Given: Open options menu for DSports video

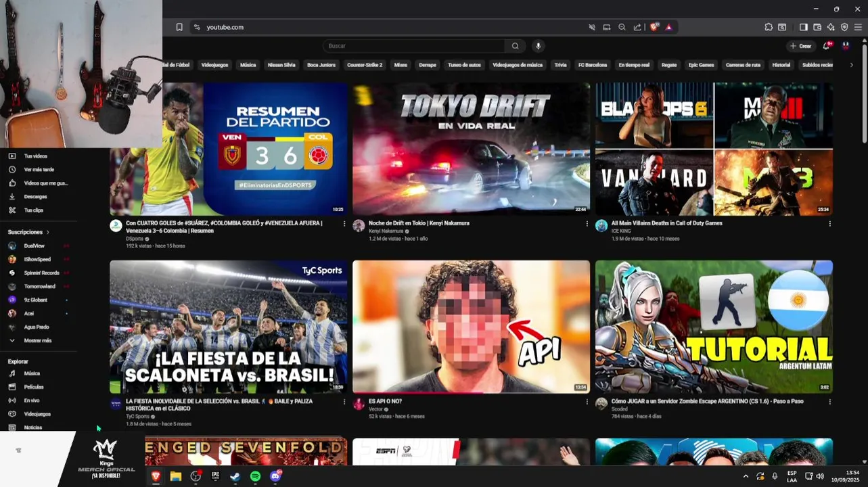Looking at the screenshot, I should click(344, 223).
